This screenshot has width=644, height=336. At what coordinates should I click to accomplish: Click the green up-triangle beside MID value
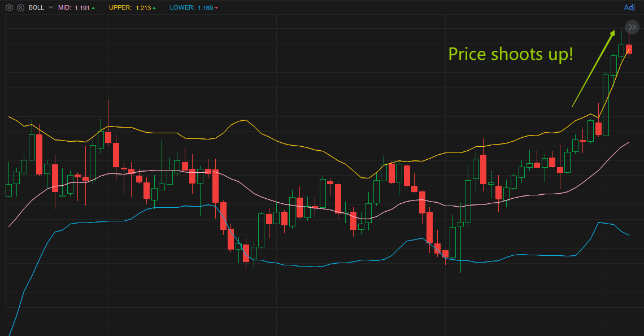93,8
